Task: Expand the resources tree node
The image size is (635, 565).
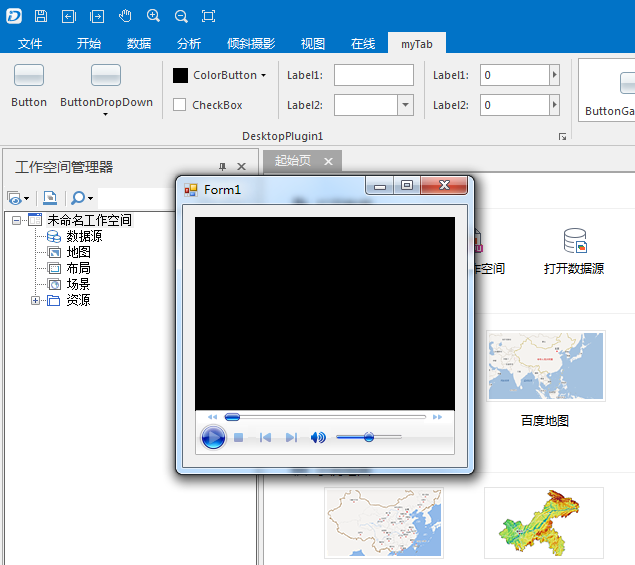Action: coord(36,300)
